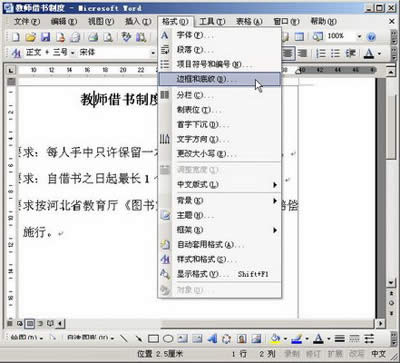Viewport: 400px width, 363px height.
Task: Toggle right alignment in the formatting toolbar
Action: coord(302,53)
